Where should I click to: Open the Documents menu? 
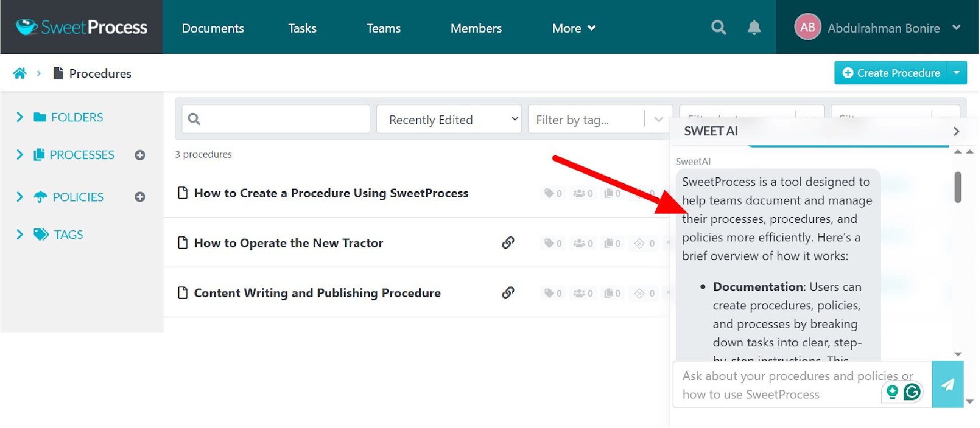click(213, 28)
